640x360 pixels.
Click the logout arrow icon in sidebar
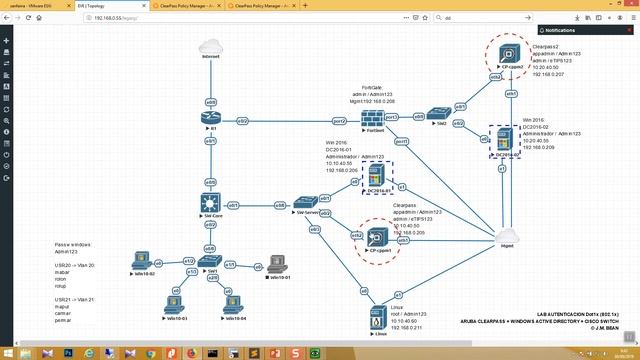click(6, 178)
